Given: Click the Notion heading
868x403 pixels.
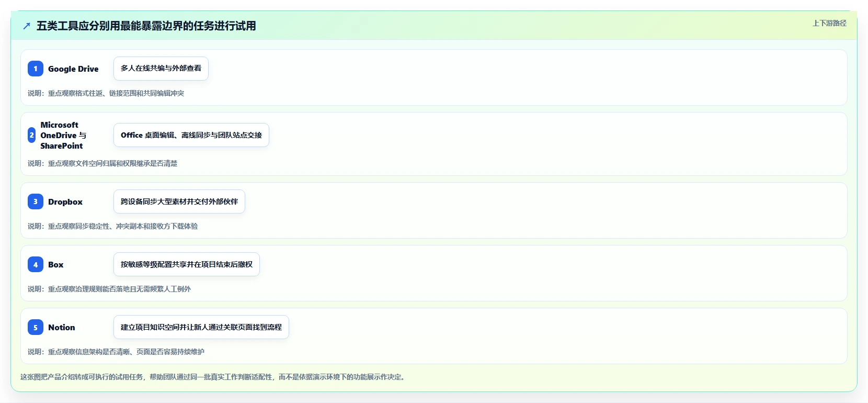Looking at the screenshot, I should [62, 327].
